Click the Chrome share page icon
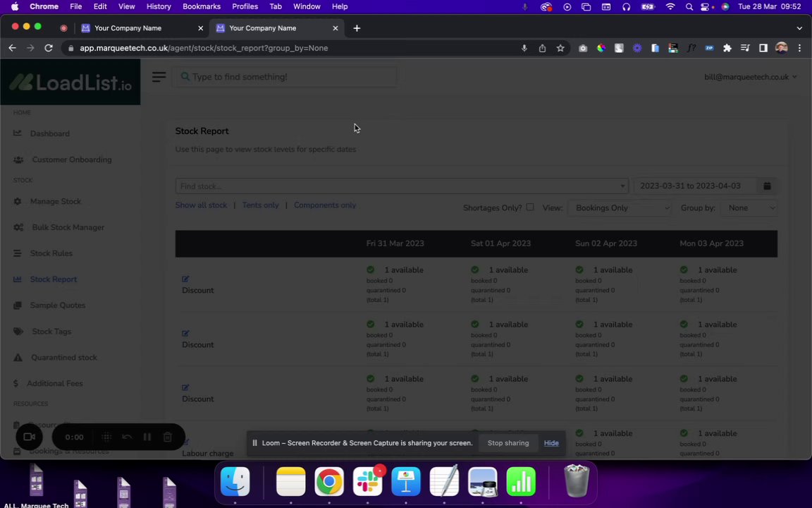Viewport: 812px width, 508px height. coord(542,48)
